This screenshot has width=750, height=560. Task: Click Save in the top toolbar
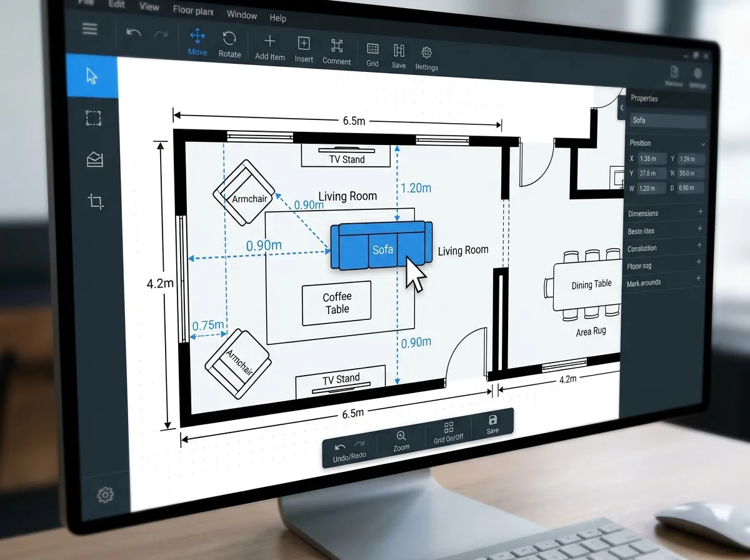tap(399, 56)
